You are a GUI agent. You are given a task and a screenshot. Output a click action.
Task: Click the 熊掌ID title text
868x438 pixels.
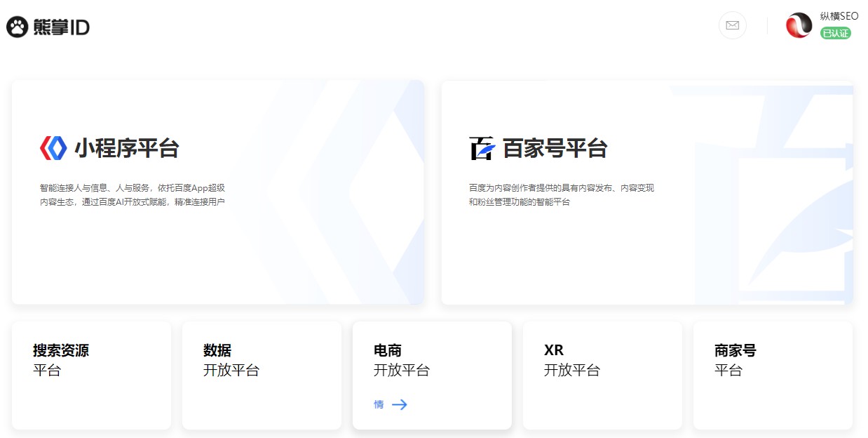(x=61, y=27)
